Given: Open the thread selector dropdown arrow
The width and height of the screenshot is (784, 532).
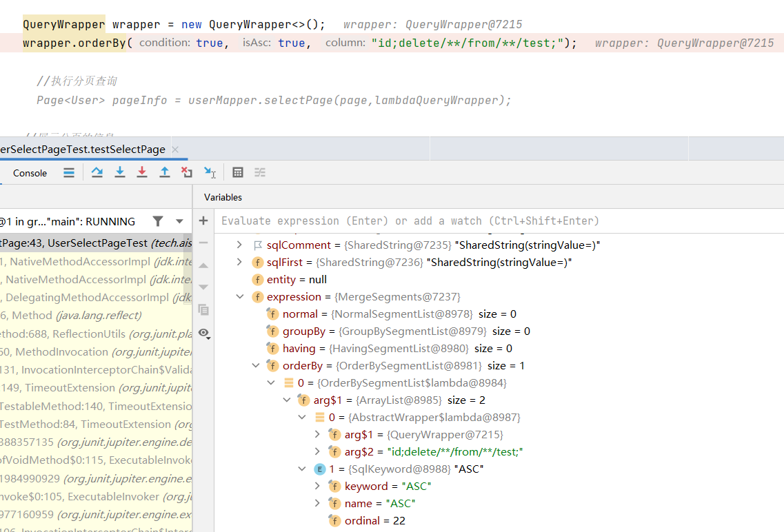Looking at the screenshot, I should click(x=180, y=221).
